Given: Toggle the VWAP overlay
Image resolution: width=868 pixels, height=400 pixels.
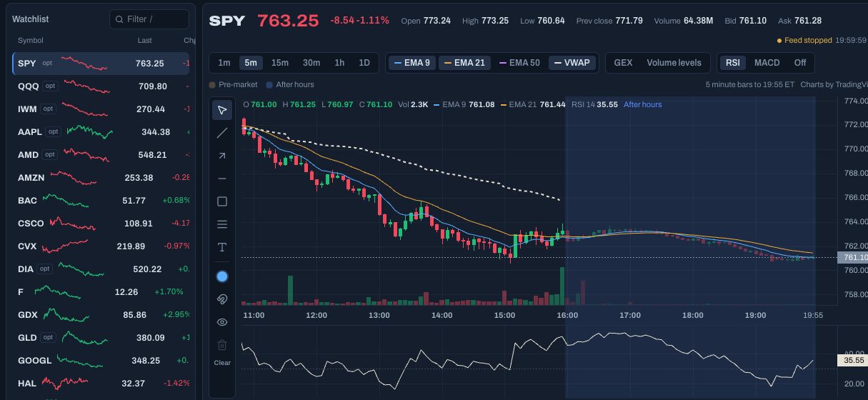Looking at the screenshot, I should point(572,63).
